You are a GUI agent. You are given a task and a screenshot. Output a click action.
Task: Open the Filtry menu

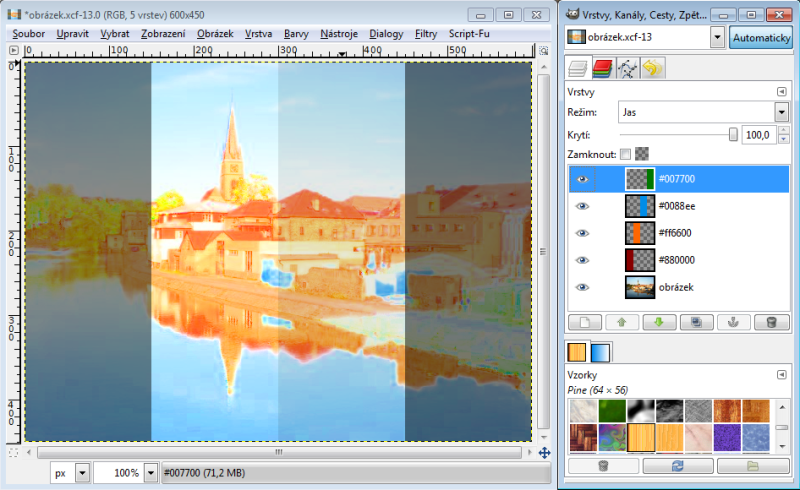coord(426,33)
